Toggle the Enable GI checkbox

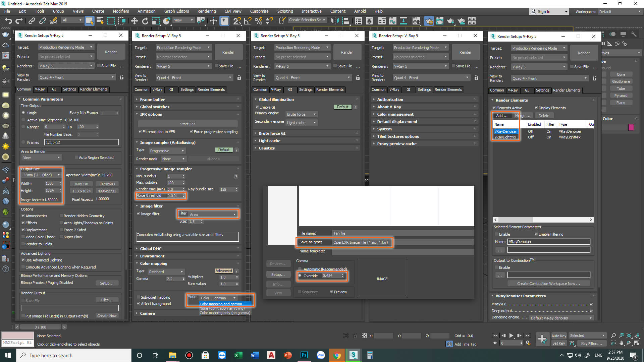257,107
